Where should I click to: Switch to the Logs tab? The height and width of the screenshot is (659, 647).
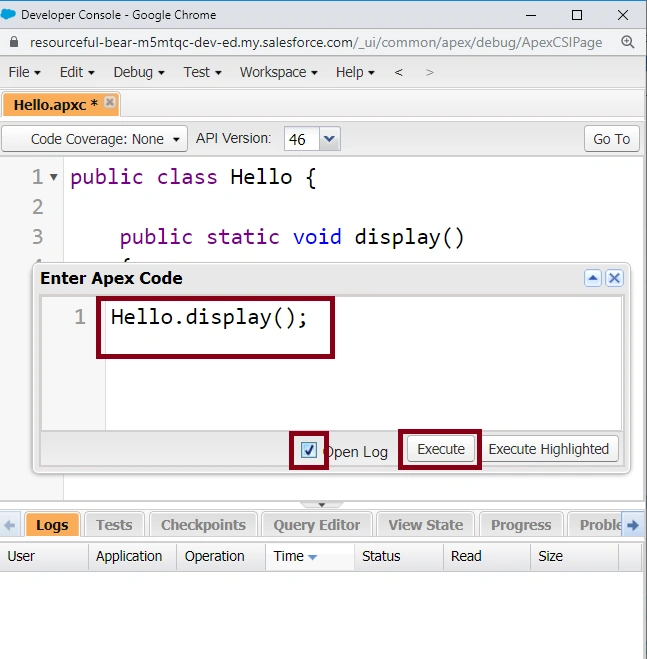coord(52,525)
